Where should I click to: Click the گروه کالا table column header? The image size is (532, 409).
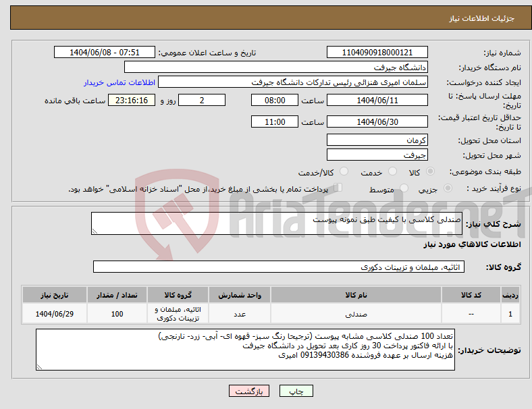(x=178, y=295)
